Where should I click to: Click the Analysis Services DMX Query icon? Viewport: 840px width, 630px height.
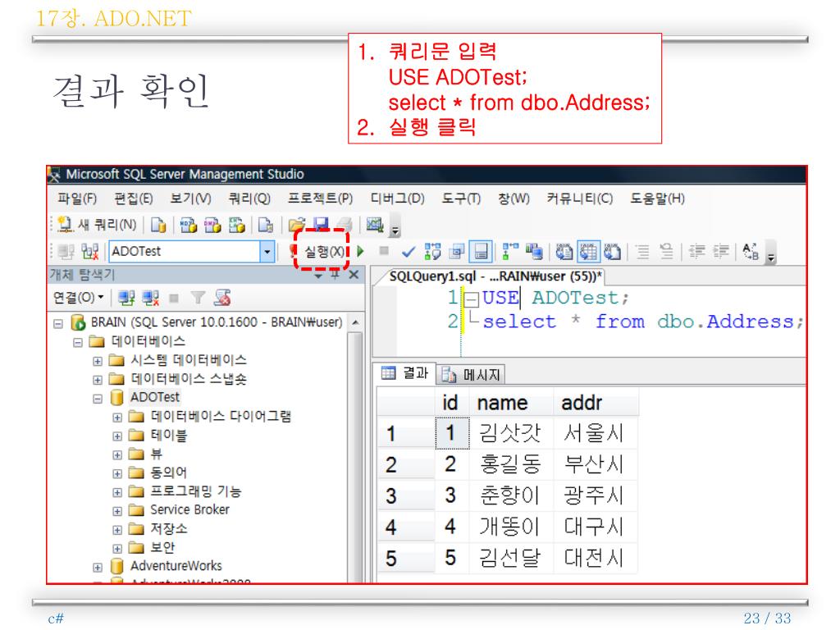(212, 225)
